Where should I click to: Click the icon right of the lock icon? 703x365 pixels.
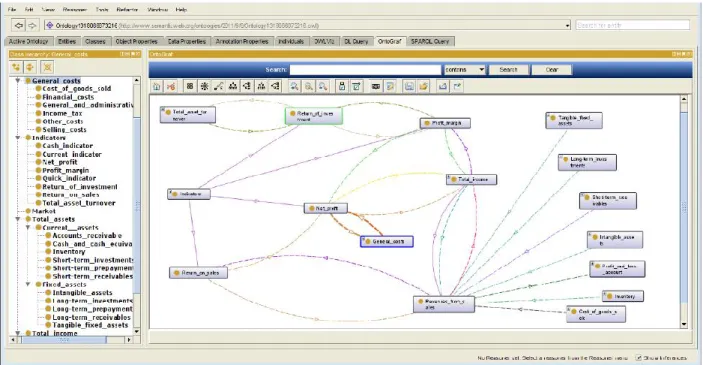pyautogui.click(x=356, y=86)
